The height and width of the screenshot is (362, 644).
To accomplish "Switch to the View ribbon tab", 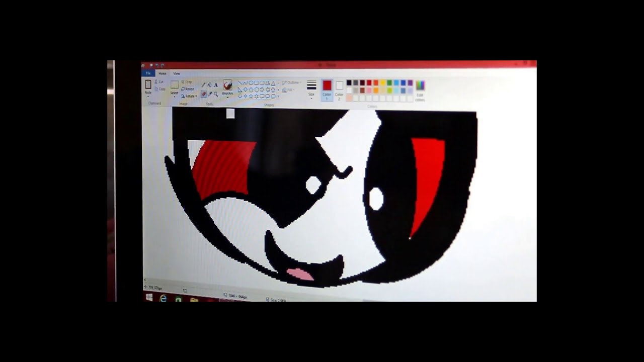I will tap(177, 73).
